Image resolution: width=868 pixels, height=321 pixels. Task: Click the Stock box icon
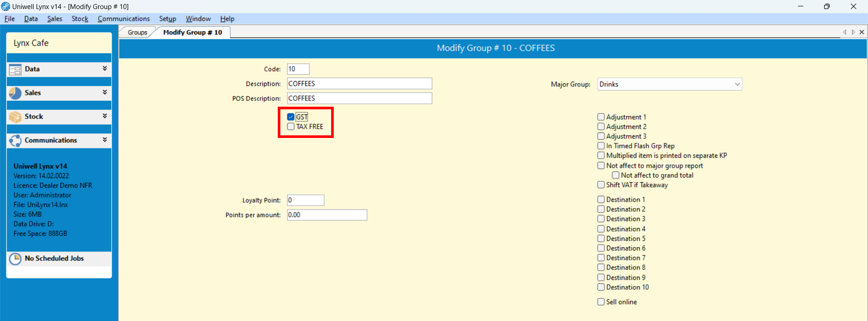tap(15, 117)
